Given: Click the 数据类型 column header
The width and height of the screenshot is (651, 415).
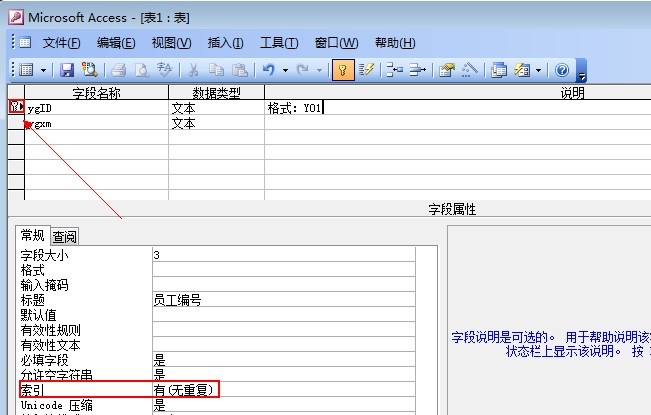Looking at the screenshot, I should [216, 93].
